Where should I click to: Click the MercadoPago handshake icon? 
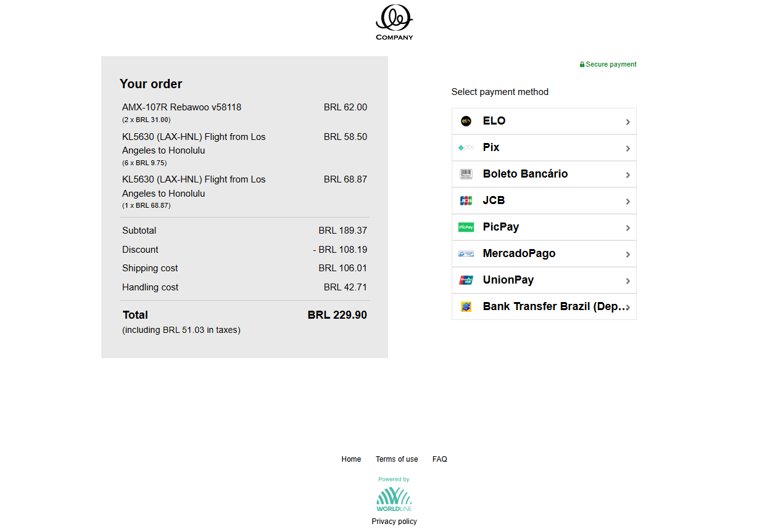pos(466,253)
